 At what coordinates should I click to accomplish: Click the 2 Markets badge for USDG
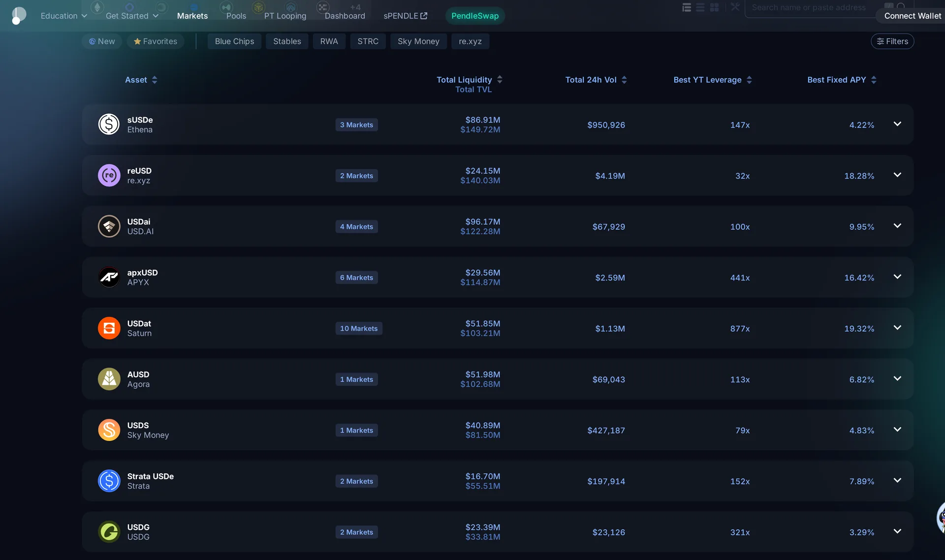pyautogui.click(x=356, y=532)
